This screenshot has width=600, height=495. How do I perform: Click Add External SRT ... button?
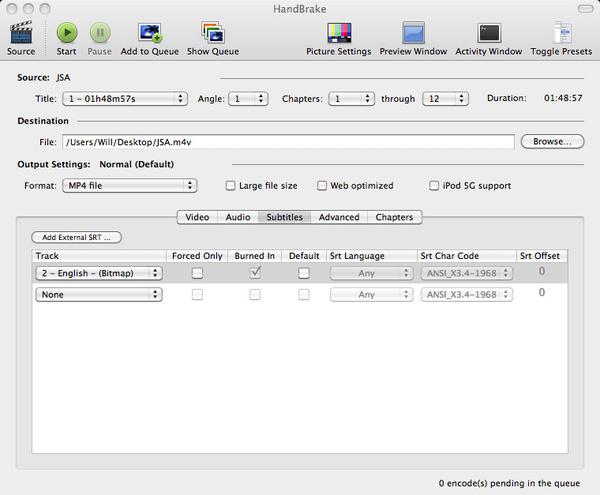77,237
